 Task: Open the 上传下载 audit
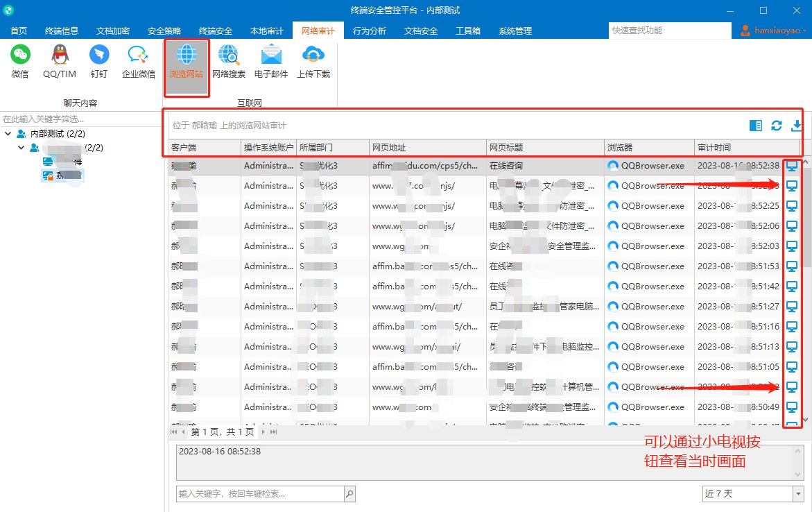click(x=313, y=61)
